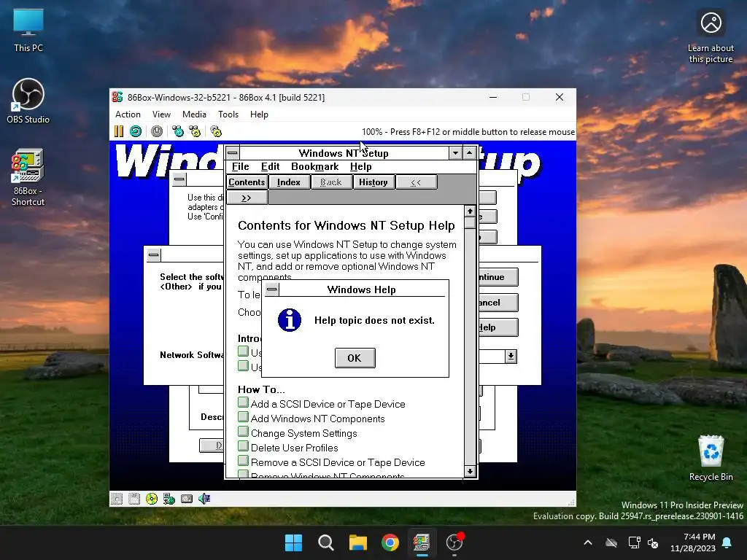Image resolution: width=747 pixels, height=560 pixels.
Task: Open the Edit menu in Setup Help
Action: [x=270, y=167]
